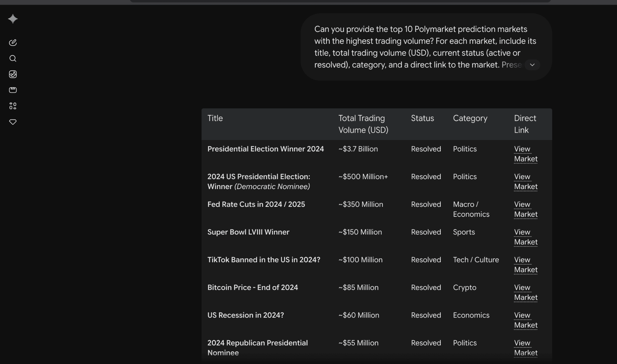Image resolution: width=617 pixels, height=364 pixels.
Task: Select the Presidential Election Winner 2024 title
Action: tap(266, 149)
